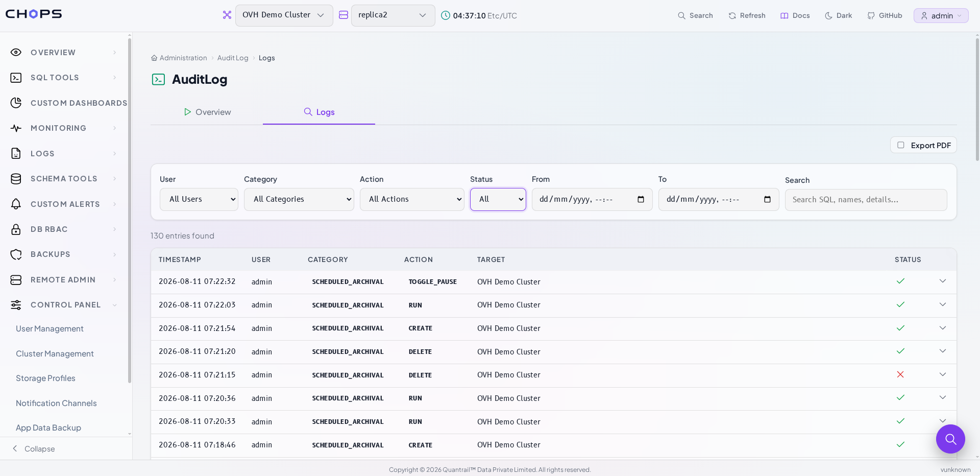Screen dimensions: 980x476
Task: Switch to the Overview tab
Action: coord(207,112)
